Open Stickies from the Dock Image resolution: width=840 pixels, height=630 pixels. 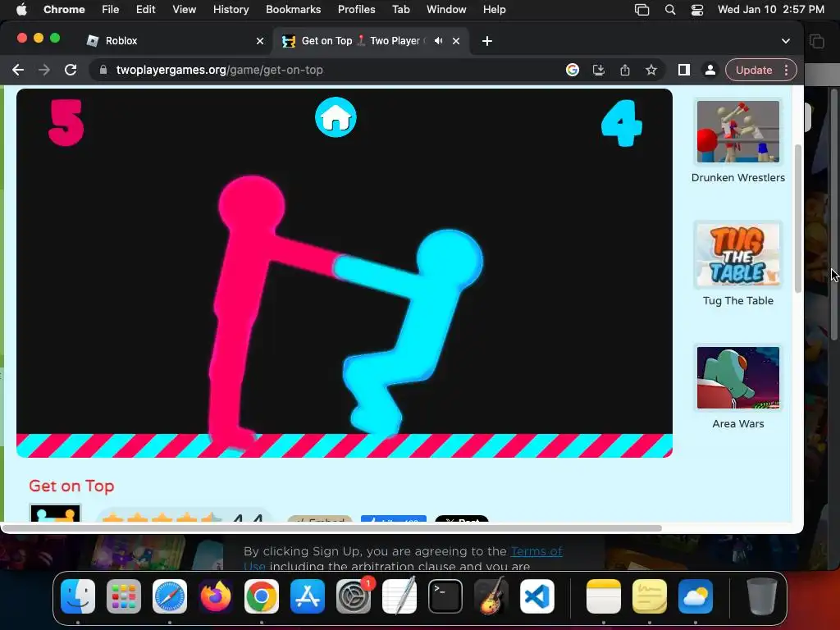point(650,596)
